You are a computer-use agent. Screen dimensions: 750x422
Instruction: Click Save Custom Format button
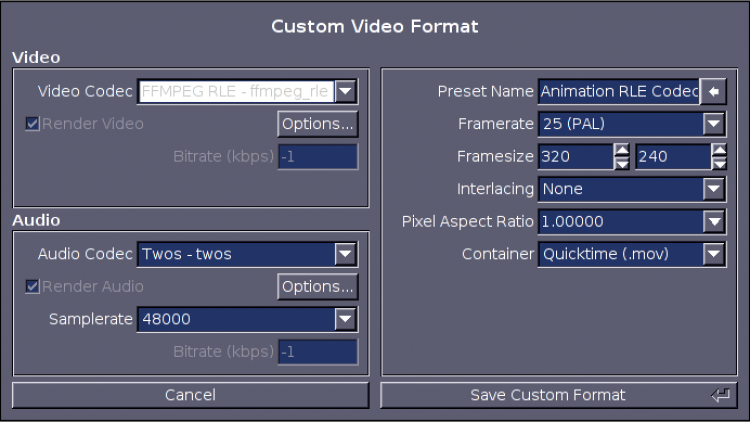tap(559, 395)
